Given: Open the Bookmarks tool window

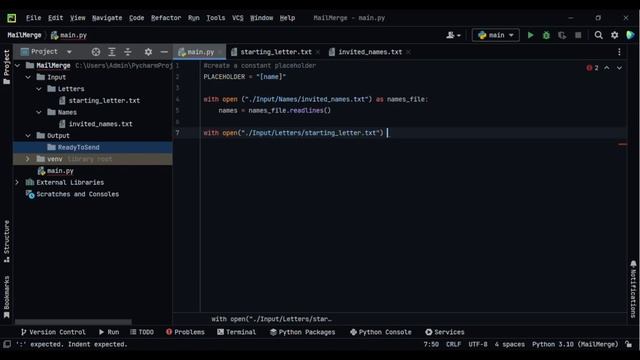Looking at the screenshot, I should click(x=7, y=297).
